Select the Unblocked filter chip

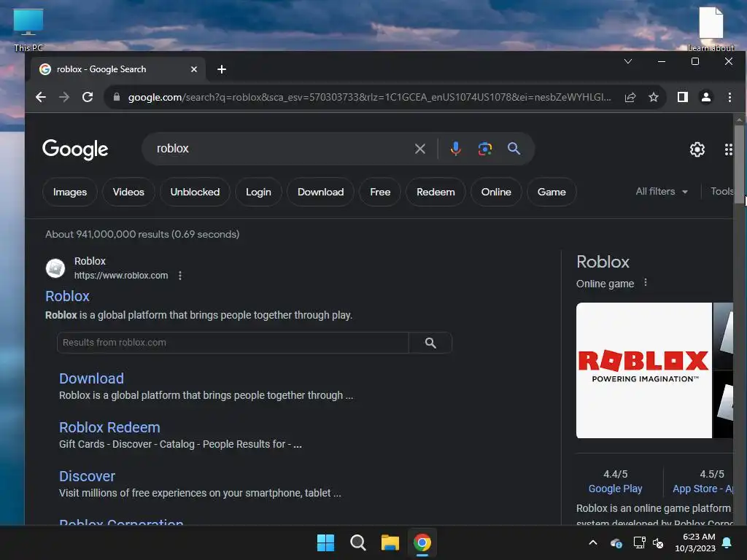point(195,192)
